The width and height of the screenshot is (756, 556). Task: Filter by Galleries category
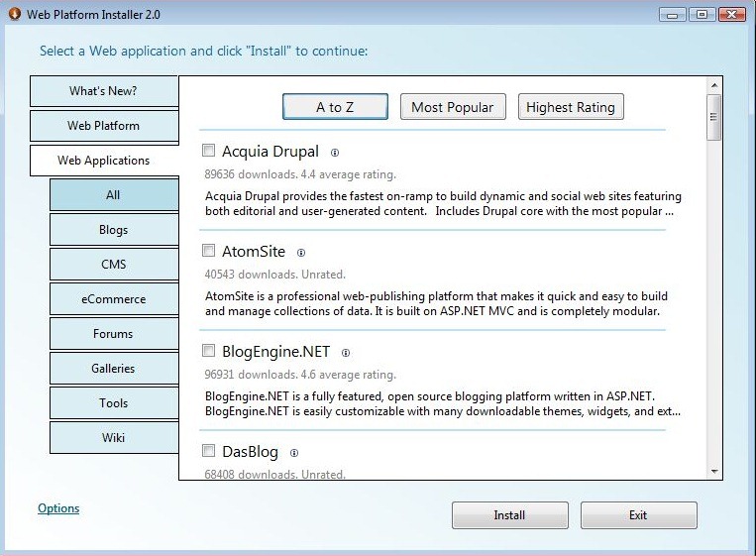tap(114, 369)
